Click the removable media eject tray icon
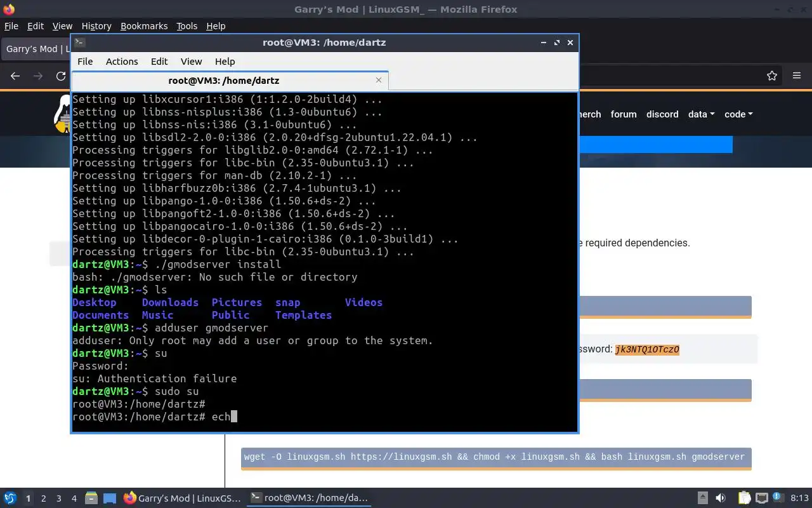Image resolution: width=812 pixels, height=508 pixels. pos(703,498)
